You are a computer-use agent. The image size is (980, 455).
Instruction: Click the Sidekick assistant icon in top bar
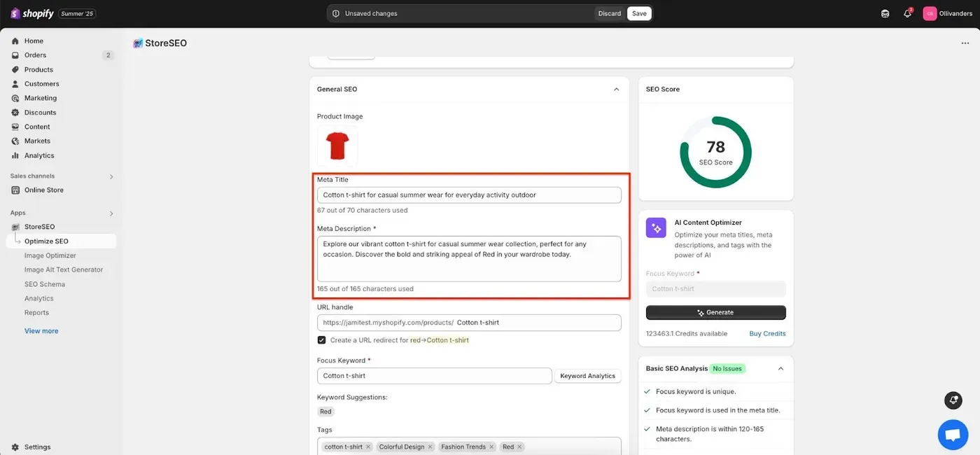[885, 13]
